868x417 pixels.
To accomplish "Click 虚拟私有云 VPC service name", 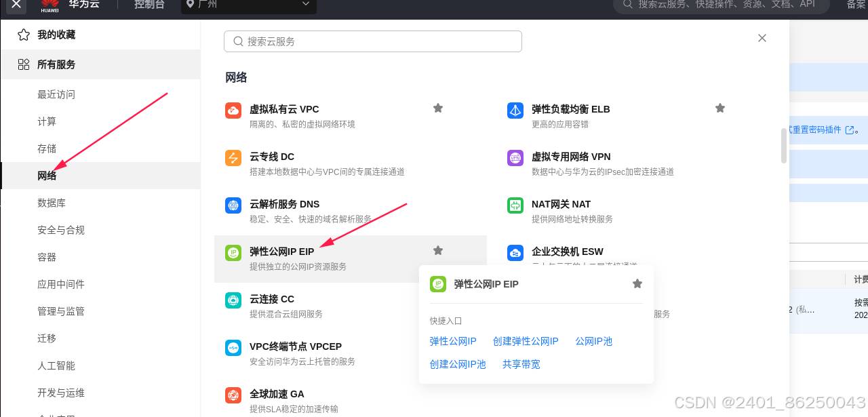I will point(284,109).
